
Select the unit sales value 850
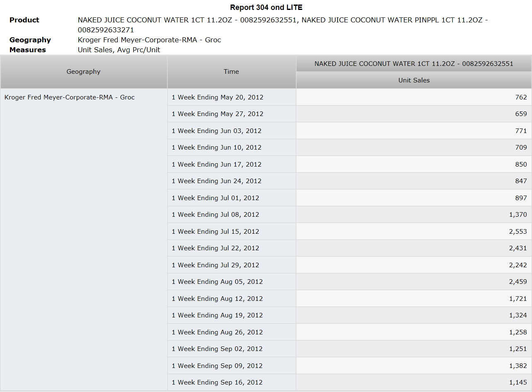(x=414, y=164)
